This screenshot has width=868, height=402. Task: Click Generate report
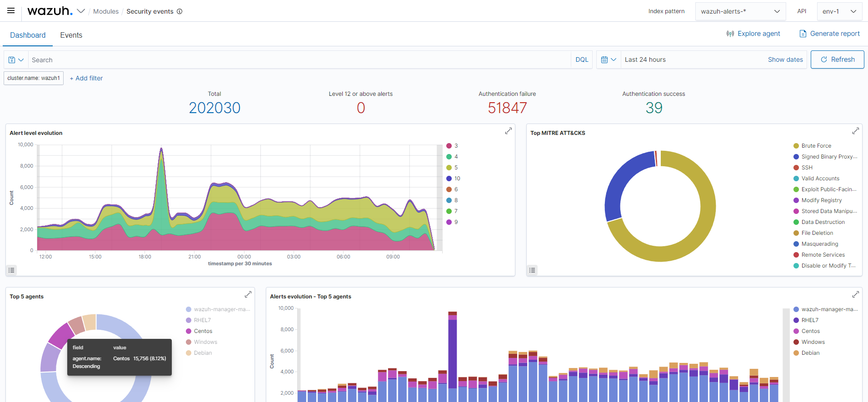[x=829, y=34]
